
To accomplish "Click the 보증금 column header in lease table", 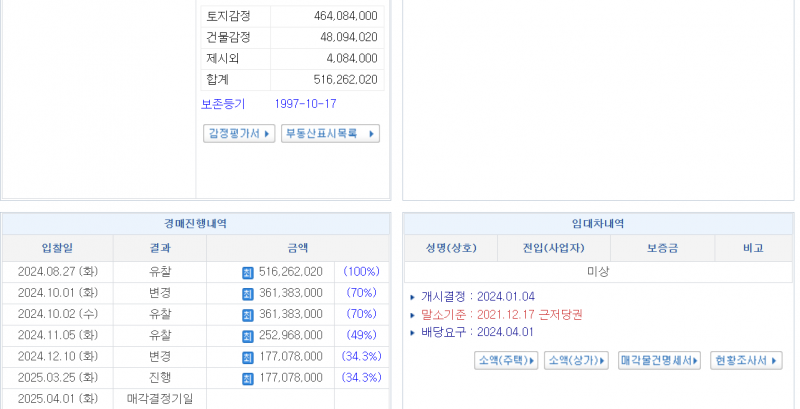I will pos(660,248).
